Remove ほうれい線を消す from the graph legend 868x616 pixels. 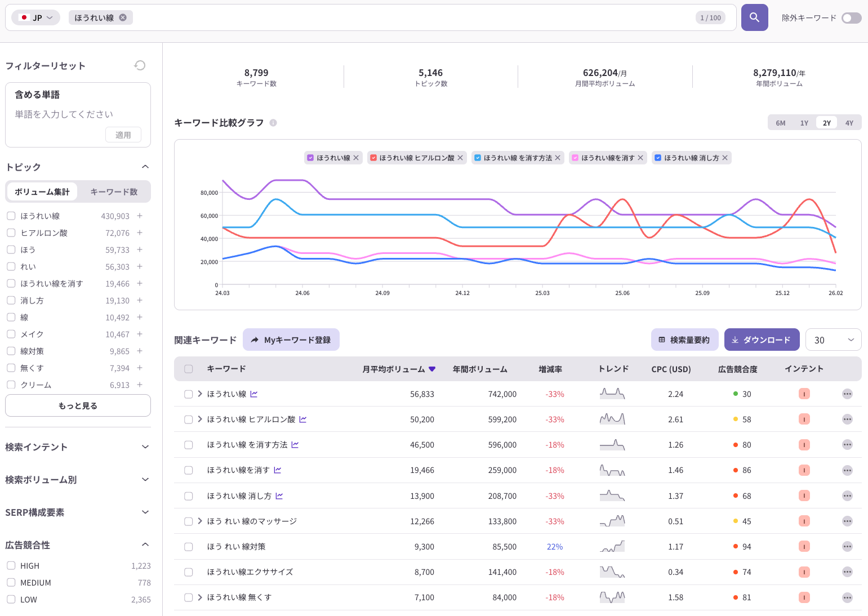(640, 158)
